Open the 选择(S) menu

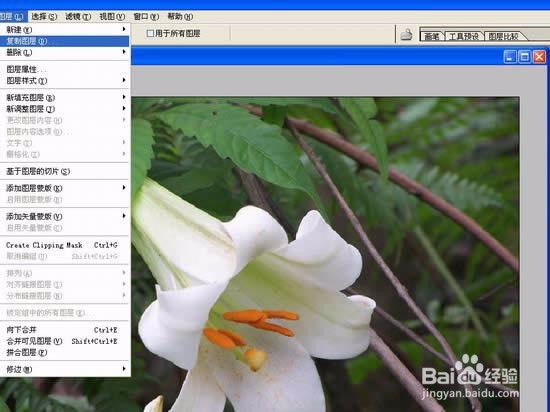click(x=44, y=16)
